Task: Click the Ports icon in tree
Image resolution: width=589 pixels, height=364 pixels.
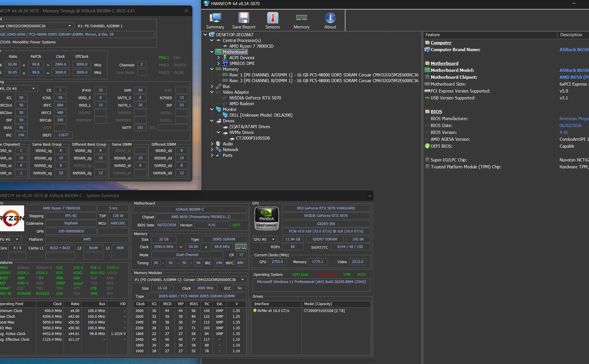Action: tap(219, 155)
